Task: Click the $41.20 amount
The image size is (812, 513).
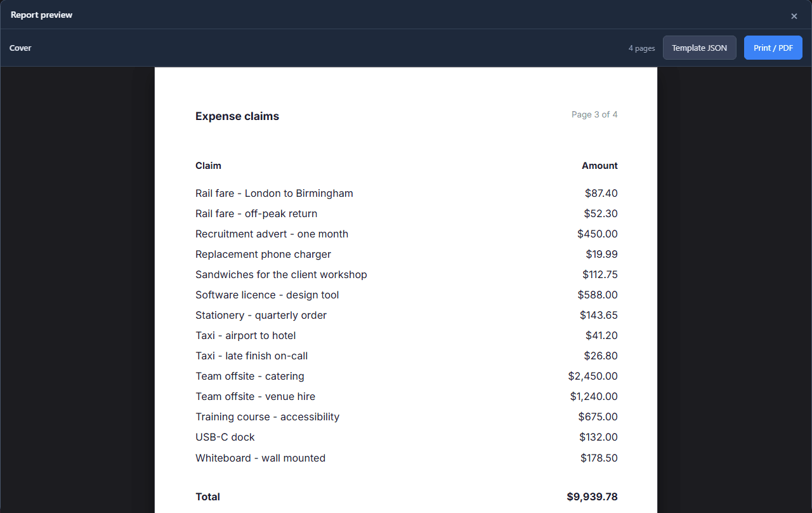Action: pyautogui.click(x=601, y=335)
